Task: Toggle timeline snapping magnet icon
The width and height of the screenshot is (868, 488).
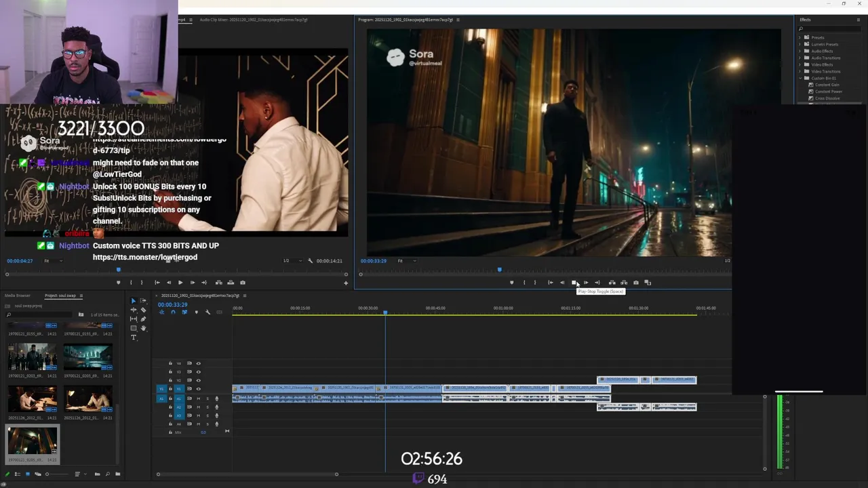Action: click(x=173, y=312)
